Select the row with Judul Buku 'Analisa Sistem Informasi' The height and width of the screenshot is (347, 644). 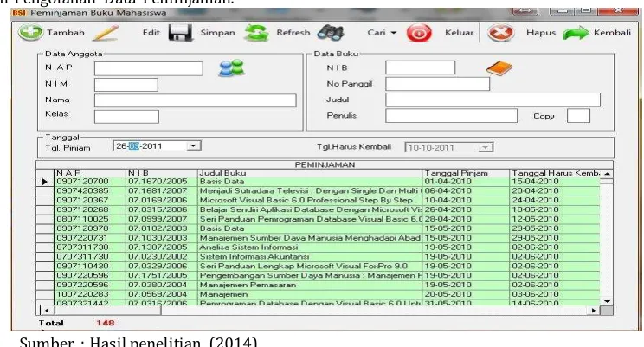(319, 247)
